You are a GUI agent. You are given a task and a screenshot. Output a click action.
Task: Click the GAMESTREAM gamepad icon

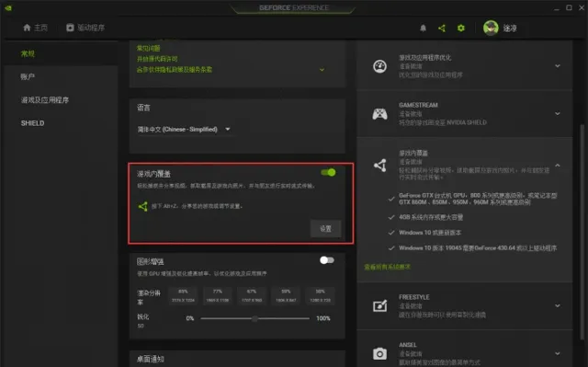coord(379,114)
